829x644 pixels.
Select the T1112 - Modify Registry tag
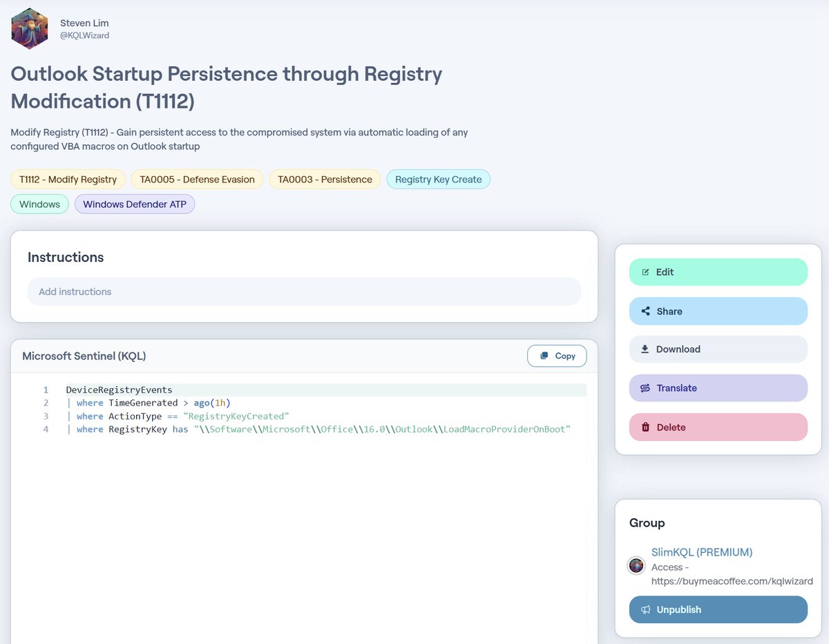(x=68, y=179)
